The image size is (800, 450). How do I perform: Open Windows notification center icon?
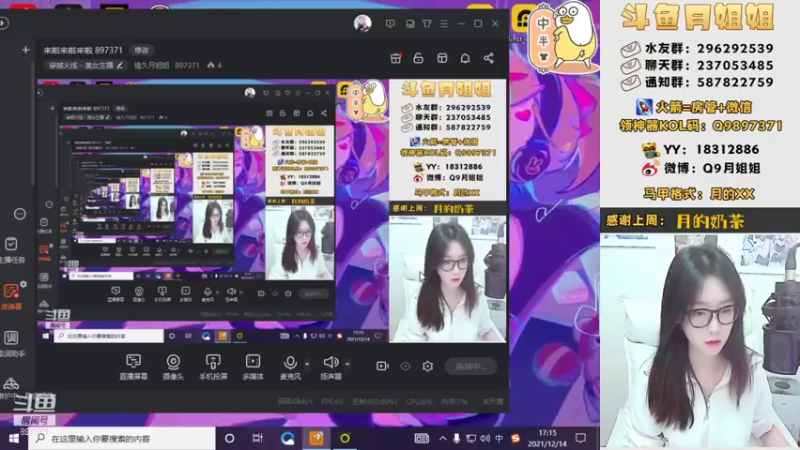pyautogui.click(x=581, y=438)
